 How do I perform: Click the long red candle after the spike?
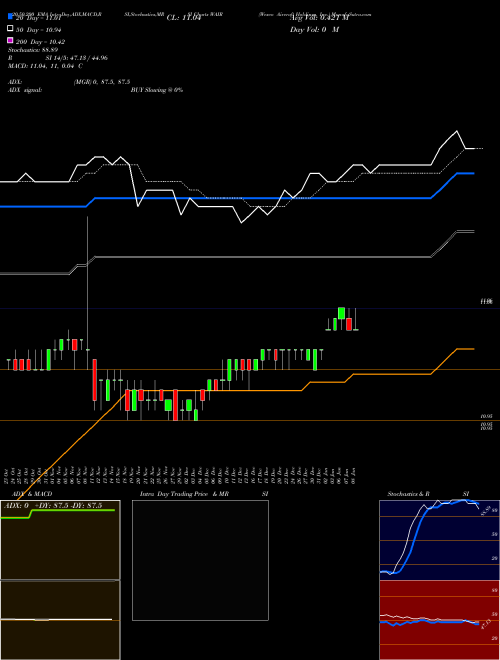[95, 380]
